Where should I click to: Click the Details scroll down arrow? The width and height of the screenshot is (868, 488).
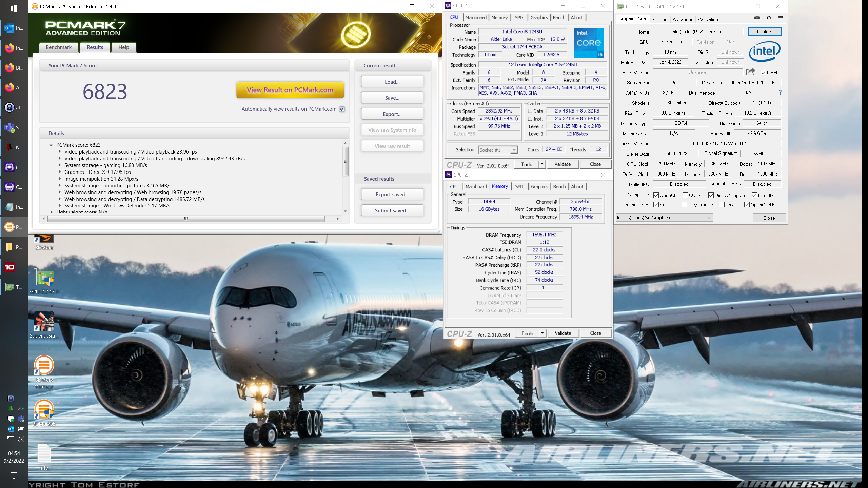(x=345, y=211)
